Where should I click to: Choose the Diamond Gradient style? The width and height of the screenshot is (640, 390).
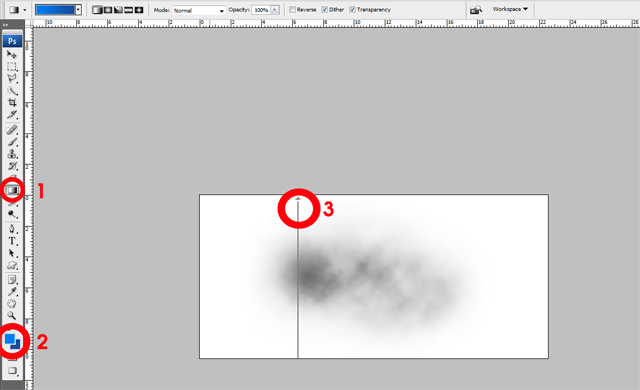click(139, 10)
